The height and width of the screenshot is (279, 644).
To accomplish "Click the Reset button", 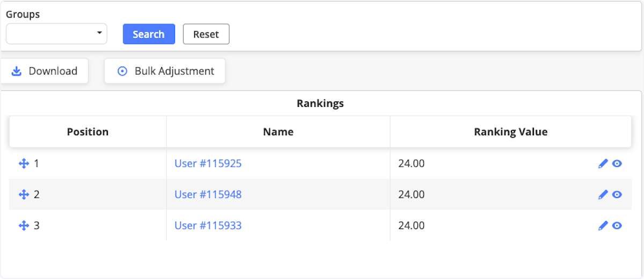I will point(206,34).
